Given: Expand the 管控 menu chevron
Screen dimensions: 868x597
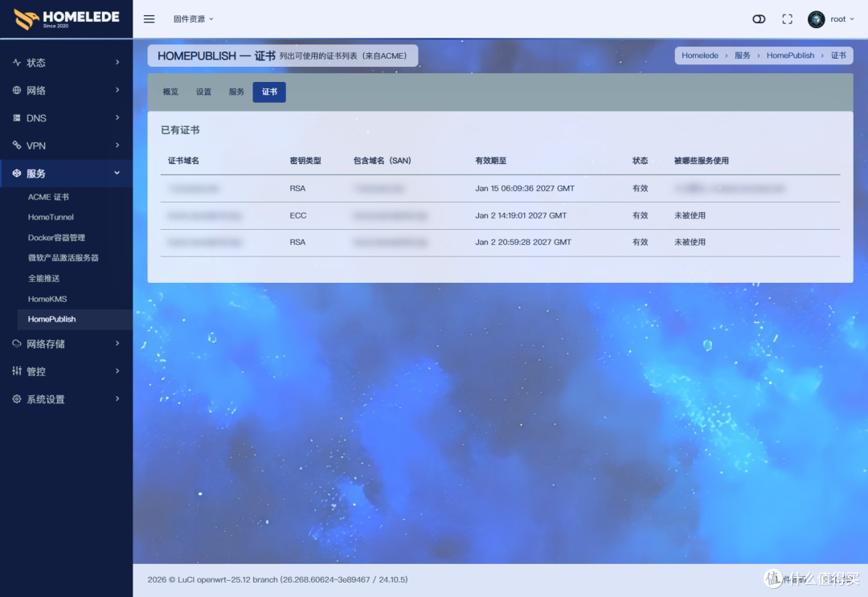Looking at the screenshot, I should click(117, 370).
